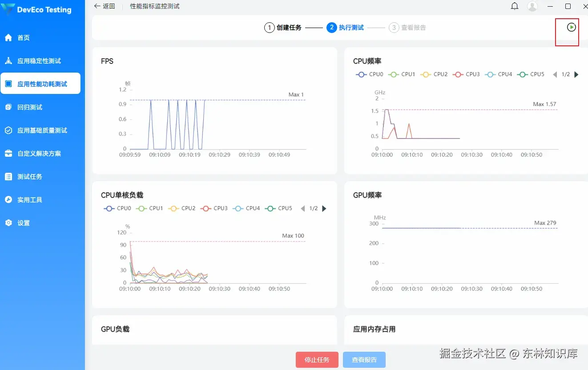Toggle CPU3 series in CPU单核负载 legend

(x=214, y=208)
